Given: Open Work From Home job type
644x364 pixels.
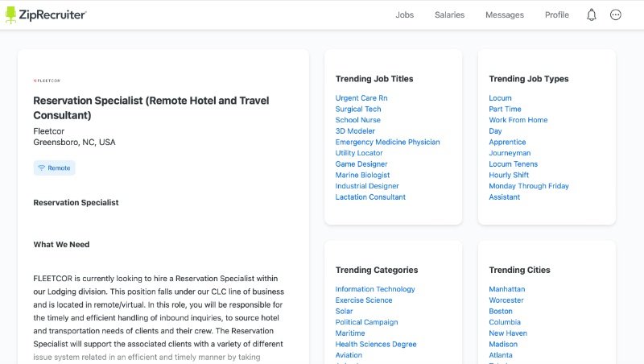Looking at the screenshot, I should click(x=518, y=120).
